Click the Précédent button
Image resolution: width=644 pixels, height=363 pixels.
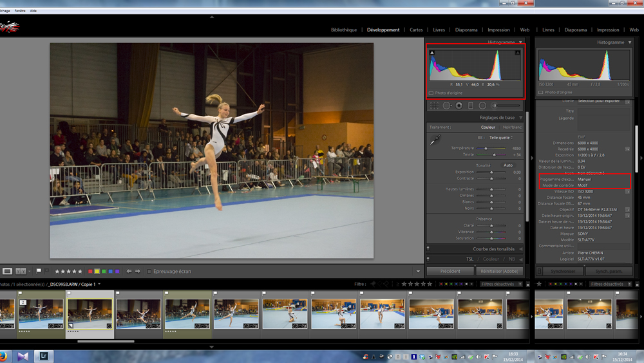click(450, 271)
